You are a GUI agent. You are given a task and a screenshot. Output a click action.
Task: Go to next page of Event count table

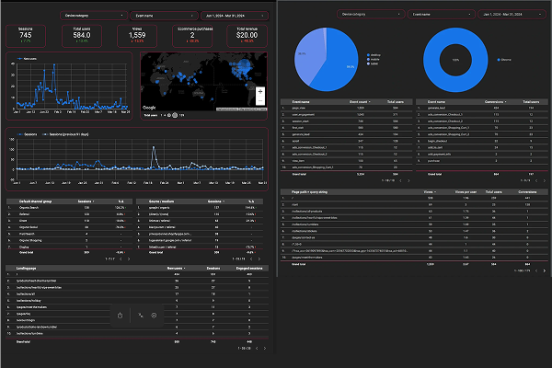pos(409,181)
